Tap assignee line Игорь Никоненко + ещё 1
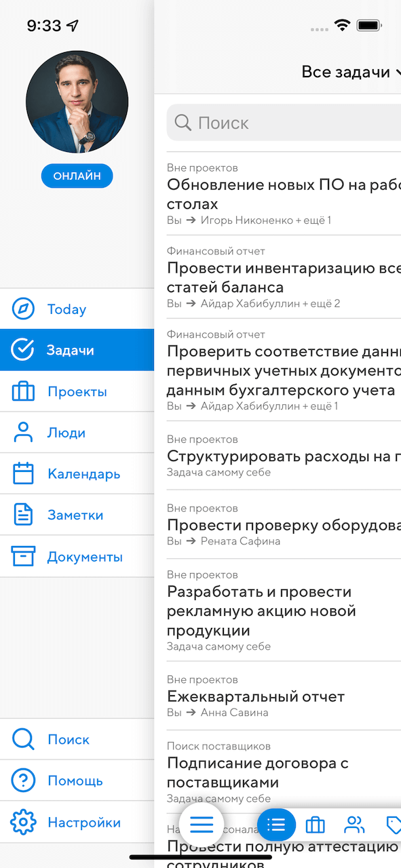Viewport: 401px width, 868px height. point(249,220)
